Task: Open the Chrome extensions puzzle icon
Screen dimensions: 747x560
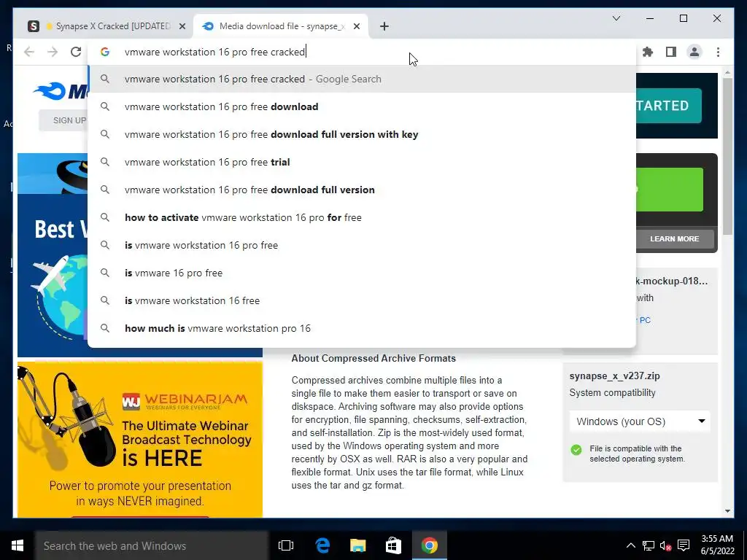Action: 648,52
